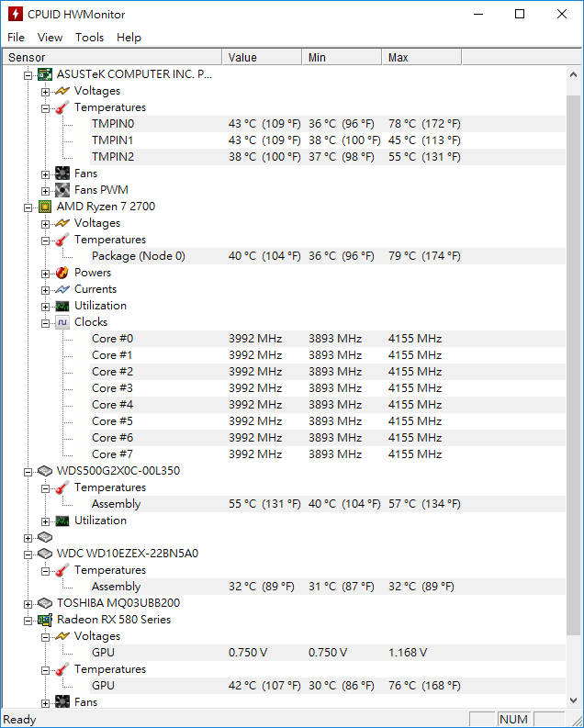Click the Min column header
The image size is (584, 728).
click(343, 57)
